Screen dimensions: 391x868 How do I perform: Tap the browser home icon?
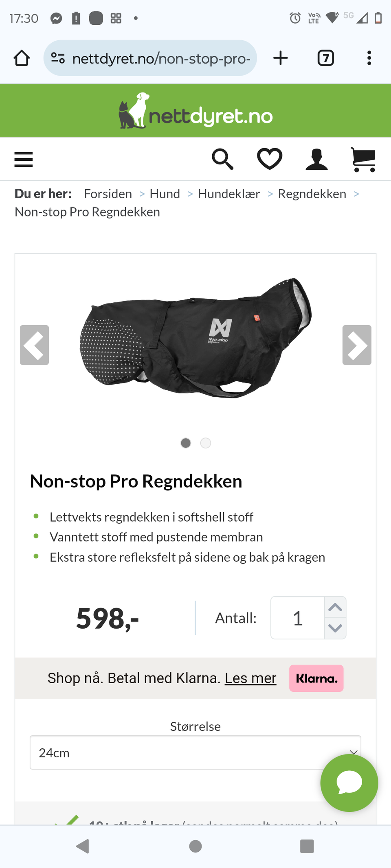pyautogui.click(x=22, y=58)
